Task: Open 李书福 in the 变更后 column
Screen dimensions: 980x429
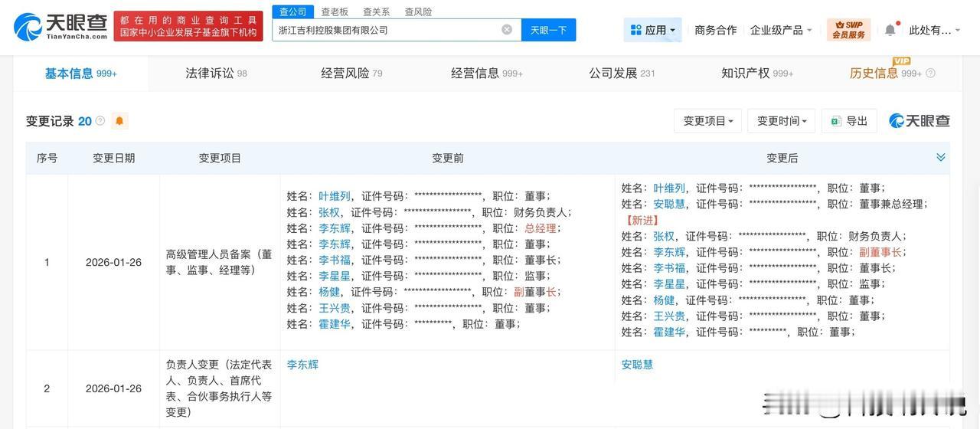Action: [669, 268]
